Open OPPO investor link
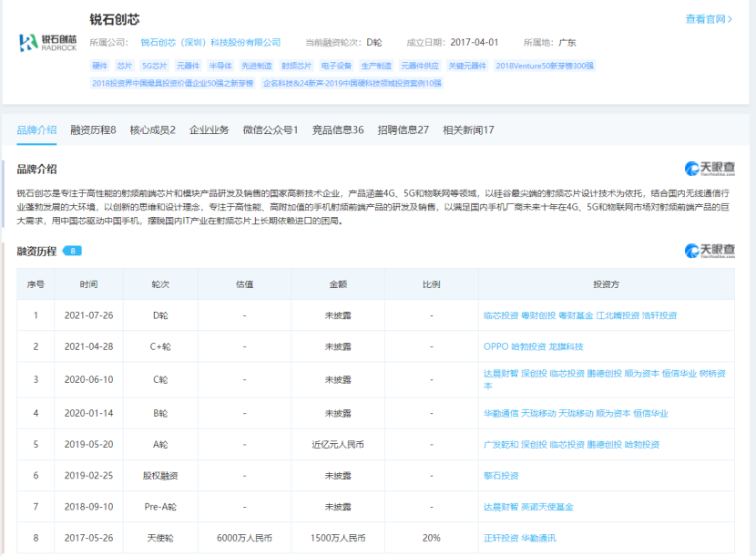Viewport: 756px width, 557px height. 495,346
